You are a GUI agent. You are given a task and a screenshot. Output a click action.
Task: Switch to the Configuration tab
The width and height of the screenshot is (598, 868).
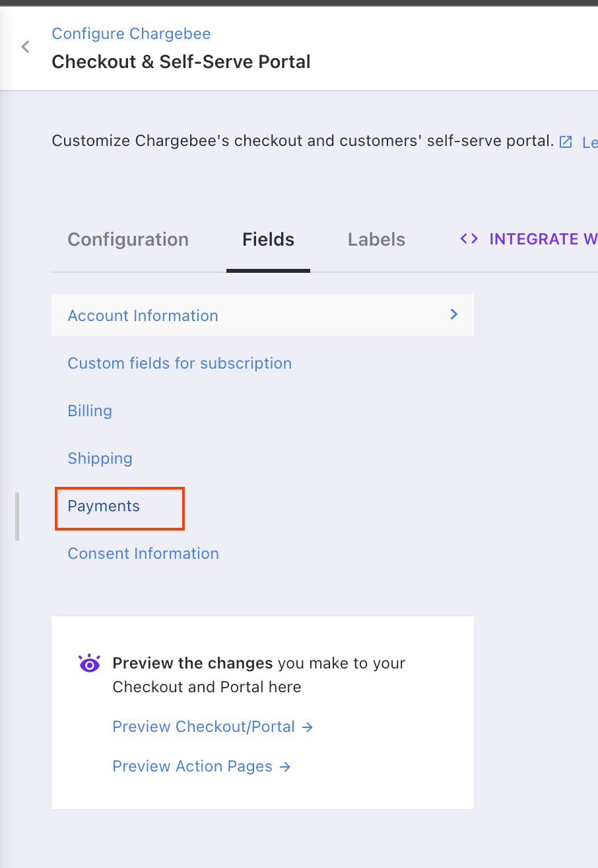click(x=128, y=239)
